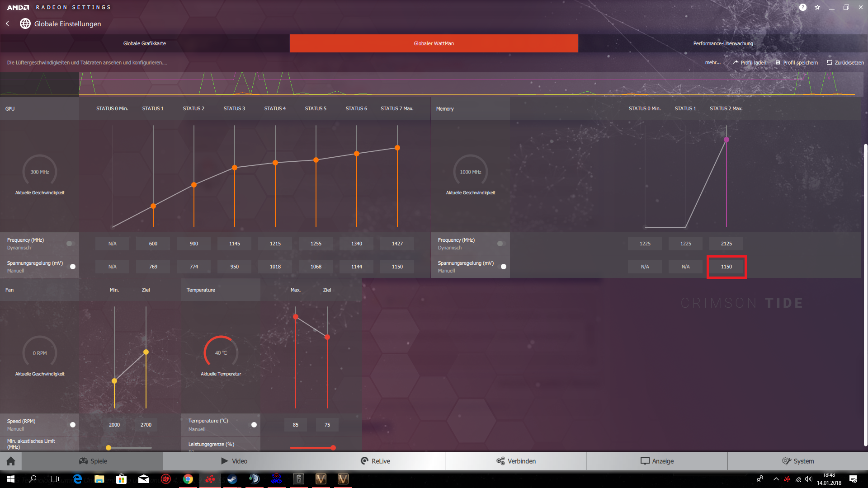868x488 pixels.
Task: Click the favorites star icon
Action: point(817,7)
